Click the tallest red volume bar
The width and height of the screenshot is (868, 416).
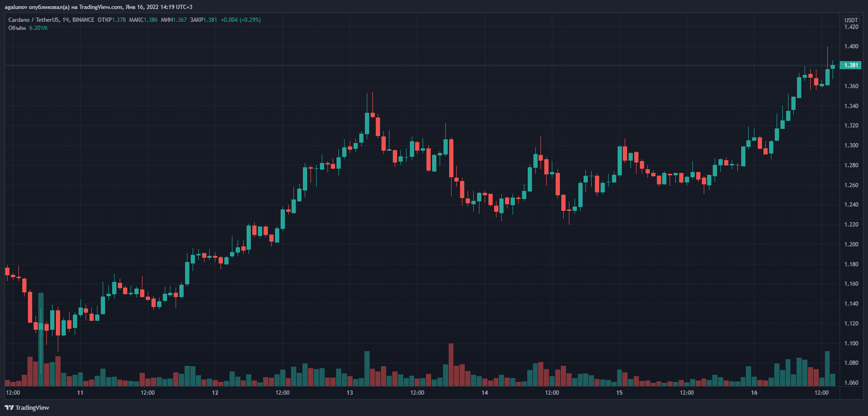point(451,365)
